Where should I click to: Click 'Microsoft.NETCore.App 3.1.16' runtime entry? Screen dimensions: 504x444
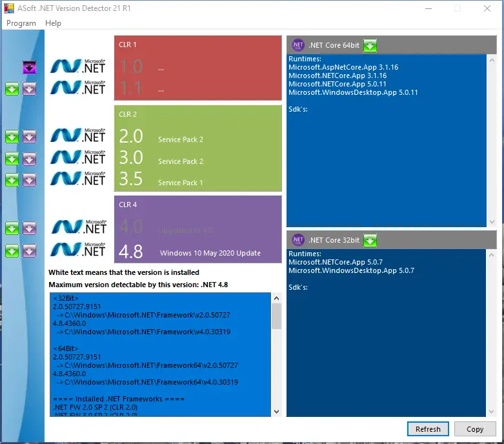338,76
